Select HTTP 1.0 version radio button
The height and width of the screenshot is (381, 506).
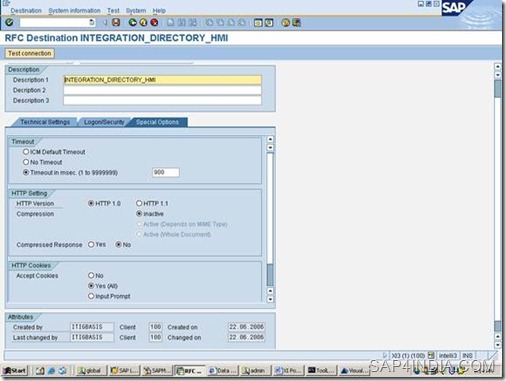[x=91, y=203]
